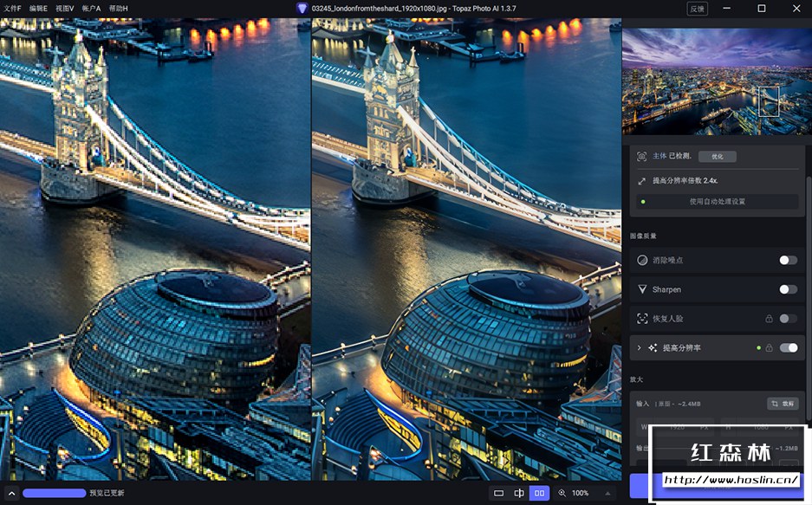Click the Sharpen triangle icon
The image size is (812, 505).
tap(642, 289)
